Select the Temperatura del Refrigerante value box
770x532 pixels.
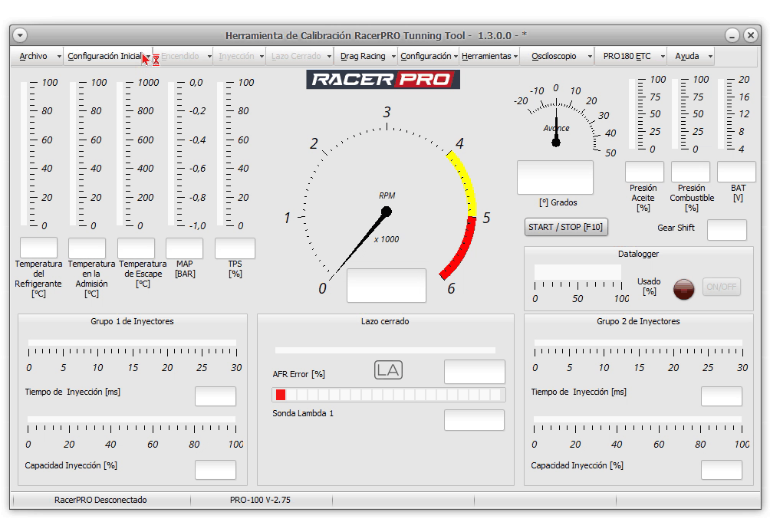point(38,248)
